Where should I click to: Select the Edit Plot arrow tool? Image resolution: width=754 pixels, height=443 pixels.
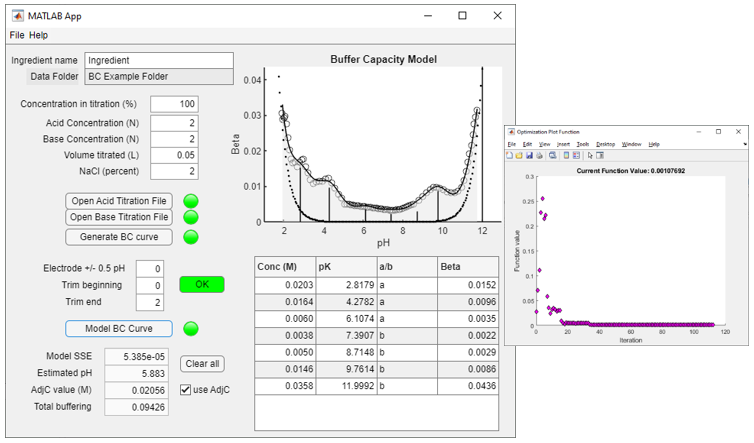tap(589, 155)
